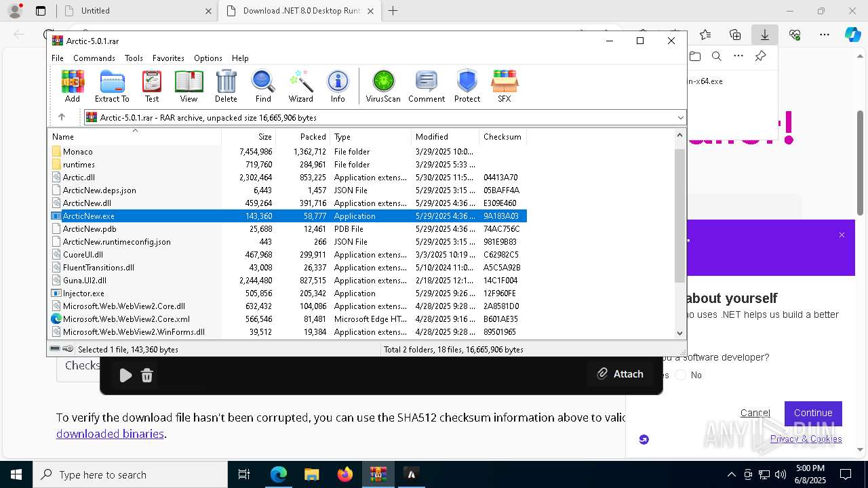The height and width of the screenshot is (488, 868).
Task: Click the trash icon in the dark bar
Action: pyautogui.click(x=147, y=375)
